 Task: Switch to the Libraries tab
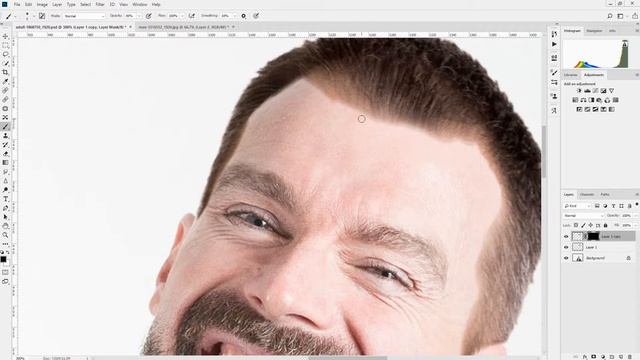[571, 75]
